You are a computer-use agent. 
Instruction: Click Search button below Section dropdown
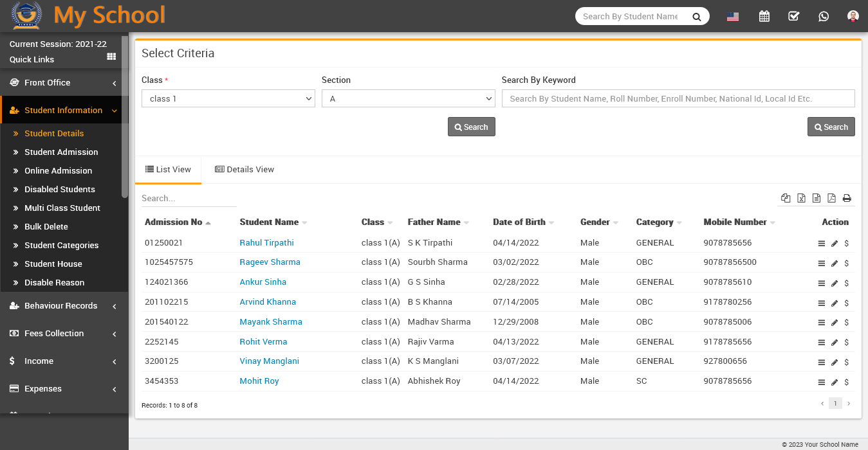(471, 127)
